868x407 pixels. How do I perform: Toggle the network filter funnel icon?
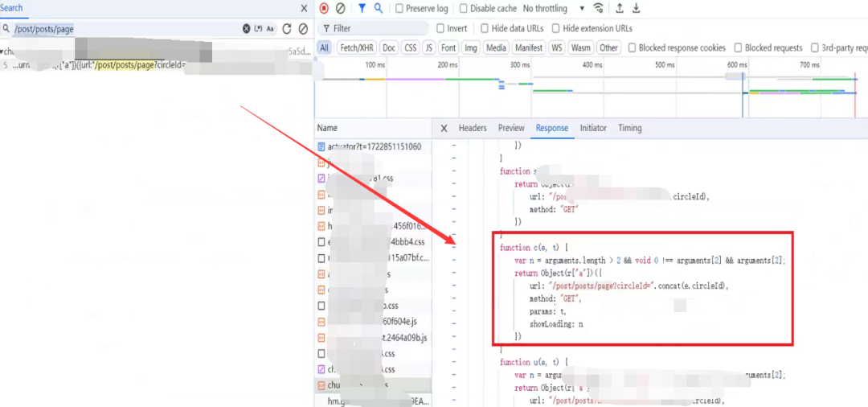tap(362, 8)
